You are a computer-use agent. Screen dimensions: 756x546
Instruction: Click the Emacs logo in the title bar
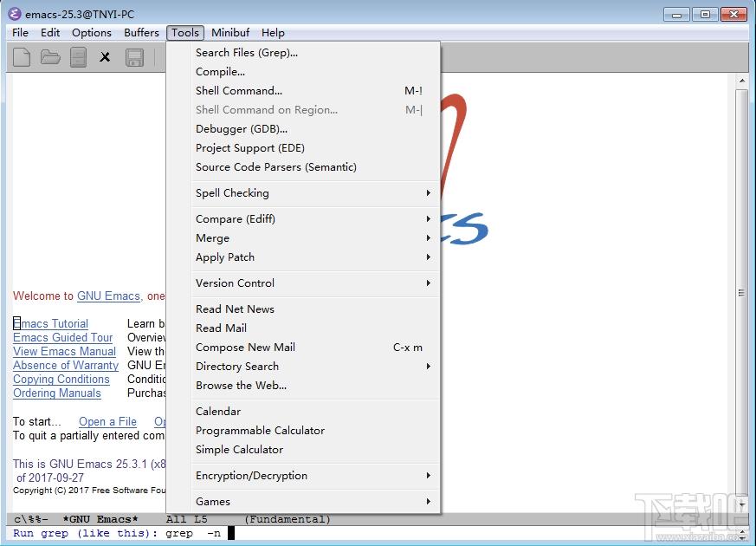(15, 14)
